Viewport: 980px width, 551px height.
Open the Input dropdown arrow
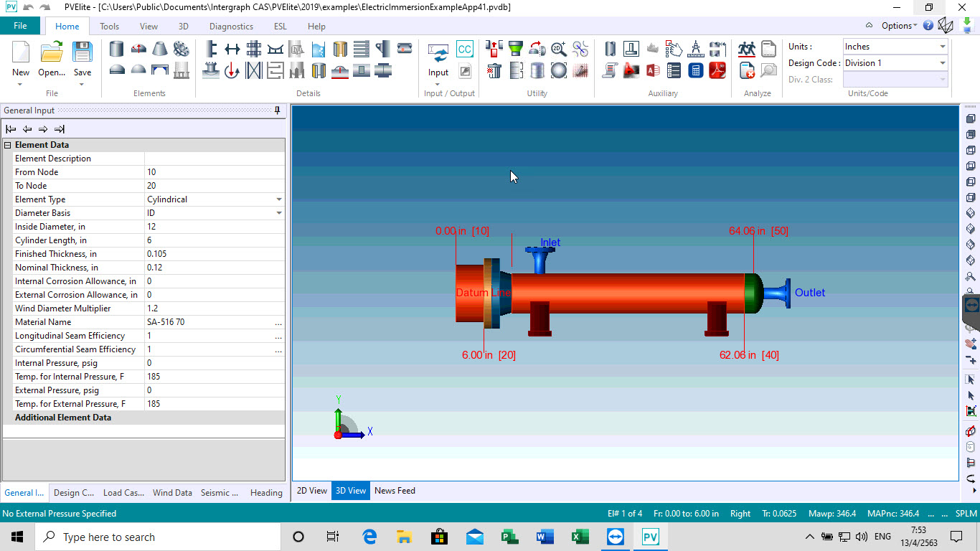(438, 85)
